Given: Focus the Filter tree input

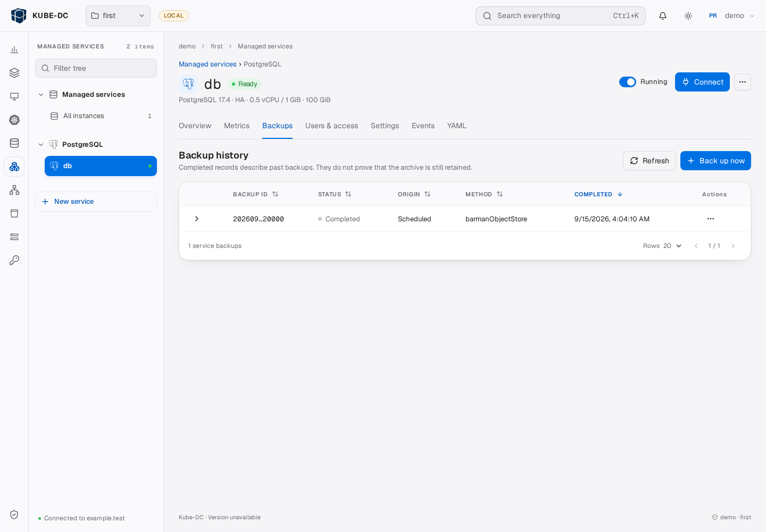Looking at the screenshot, I should (96, 68).
